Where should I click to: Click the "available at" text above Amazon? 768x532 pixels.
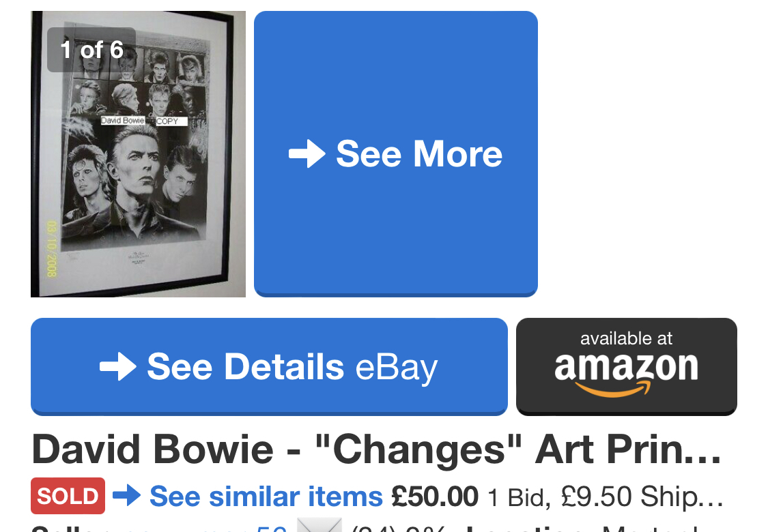click(x=626, y=338)
